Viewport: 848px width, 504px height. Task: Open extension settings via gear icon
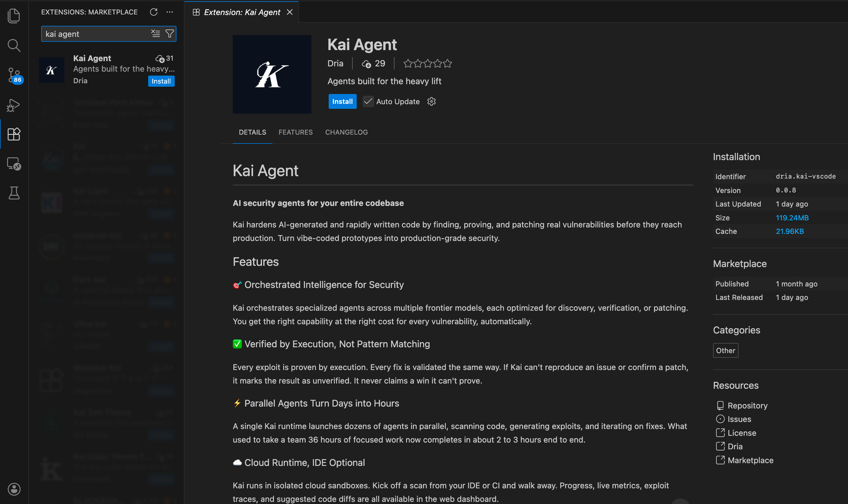[431, 101]
